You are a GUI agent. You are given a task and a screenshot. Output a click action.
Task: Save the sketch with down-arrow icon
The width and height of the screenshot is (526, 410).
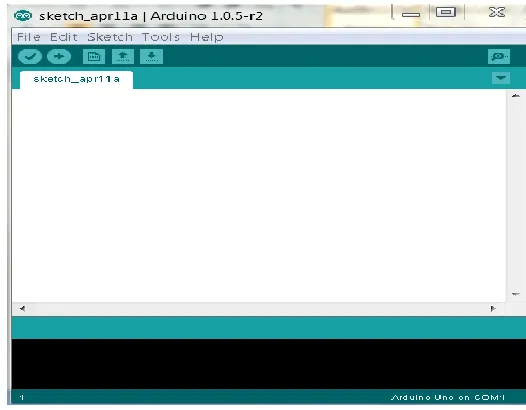click(x=152, y=56)
